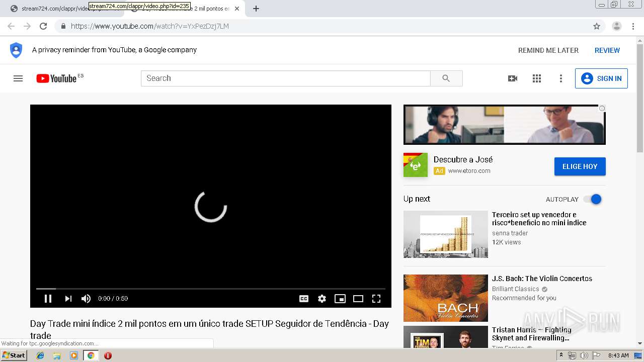This screenshot has height=362, width=644.
Task: Open the Windows Start menu
Action: click(x=14, y=355)
